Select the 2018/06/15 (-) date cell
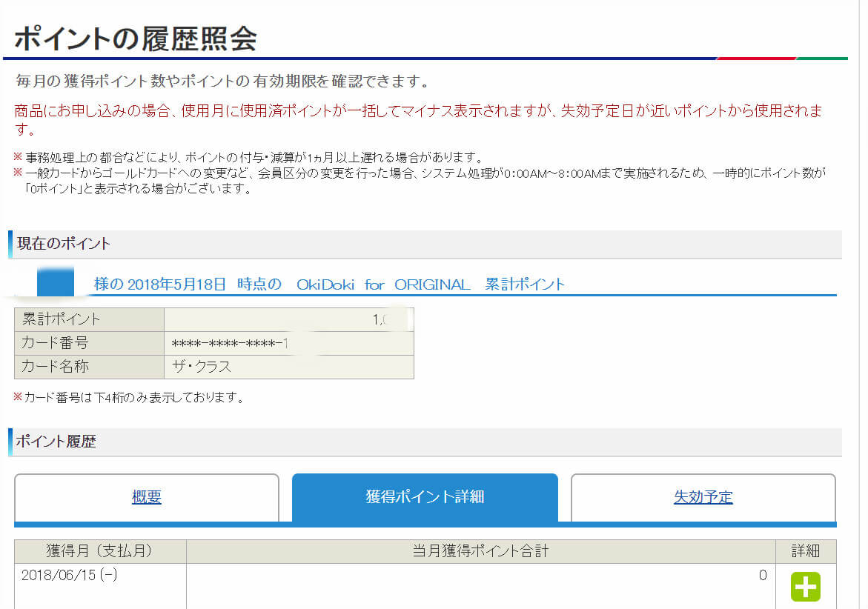This screenshot has width=868, height=609. (x=69, y=576)
